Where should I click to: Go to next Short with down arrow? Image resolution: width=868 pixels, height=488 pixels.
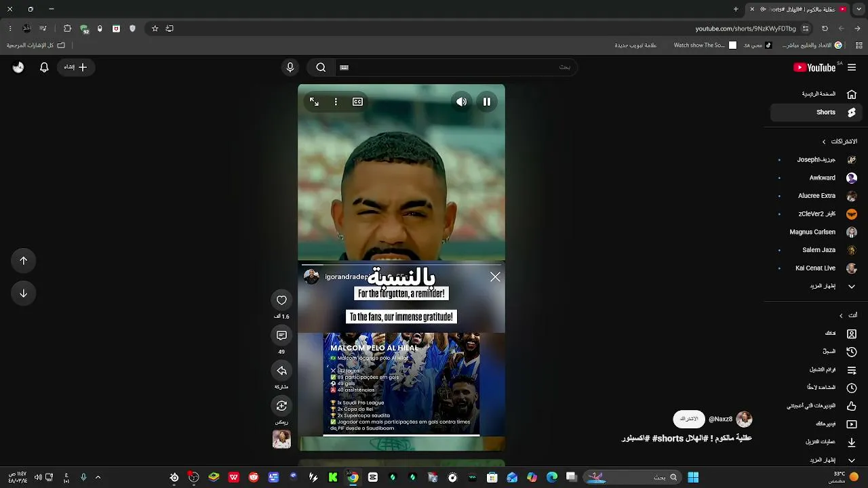(x=23, y=293)
